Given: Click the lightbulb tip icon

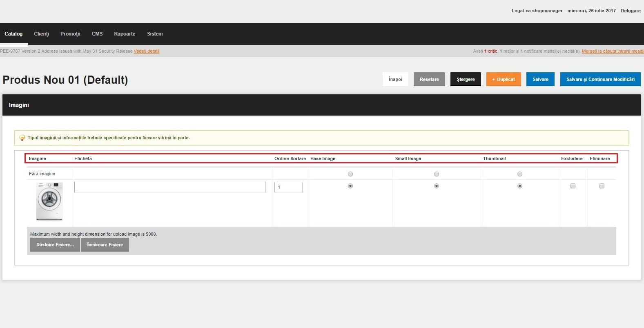Looking at the screenshot, I should [x=22, y=138].
